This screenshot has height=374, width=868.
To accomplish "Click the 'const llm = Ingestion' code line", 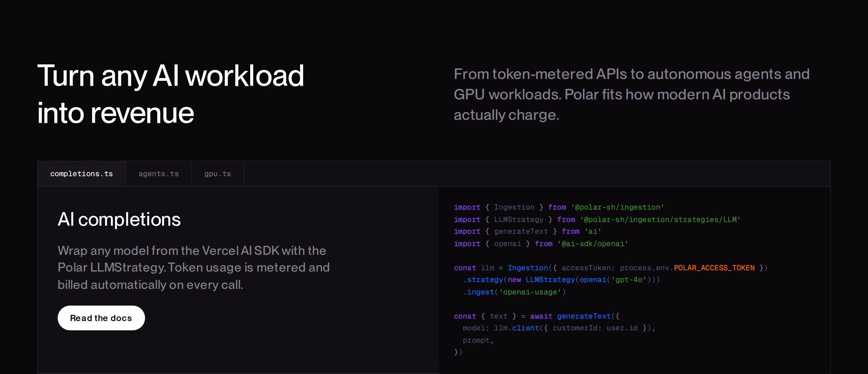I will coord(610,268).
